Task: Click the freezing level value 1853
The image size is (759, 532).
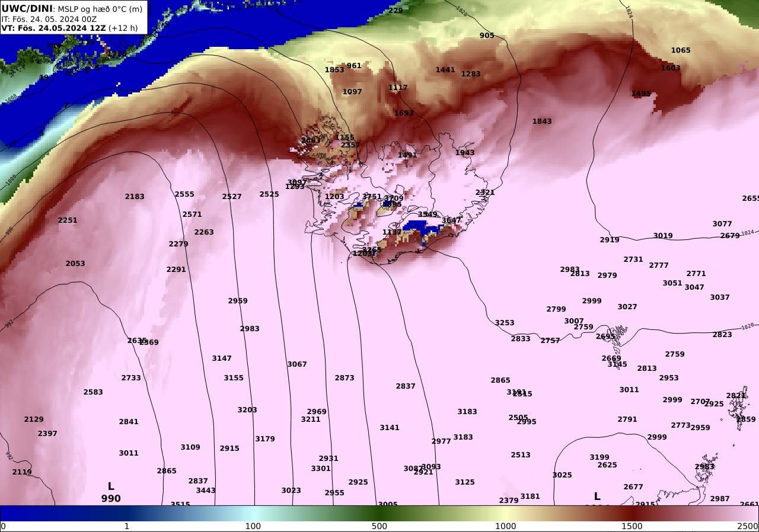Action: tap(334, 70)
